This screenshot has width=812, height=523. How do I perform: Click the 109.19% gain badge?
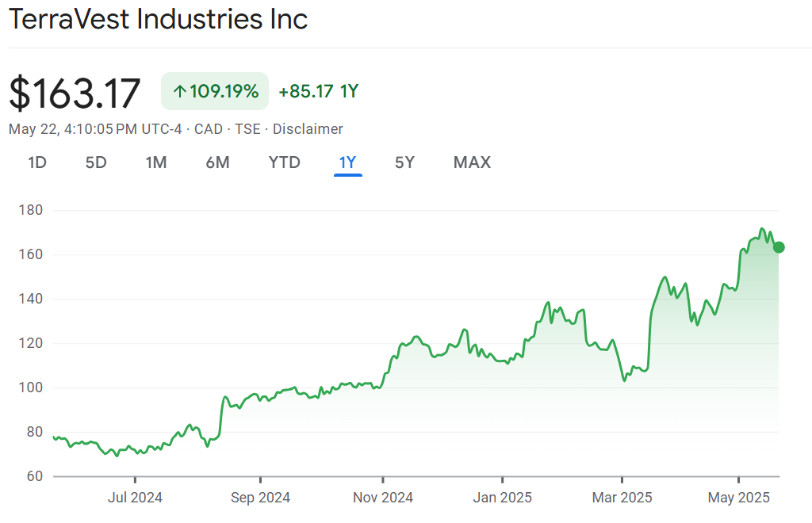215,92
